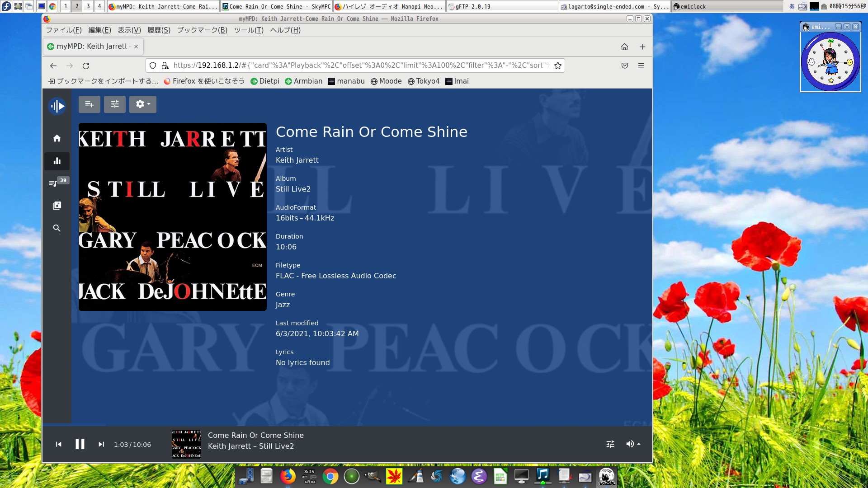Bookmark this page with the star icon
868x488 pixels.
click(558, 66)
